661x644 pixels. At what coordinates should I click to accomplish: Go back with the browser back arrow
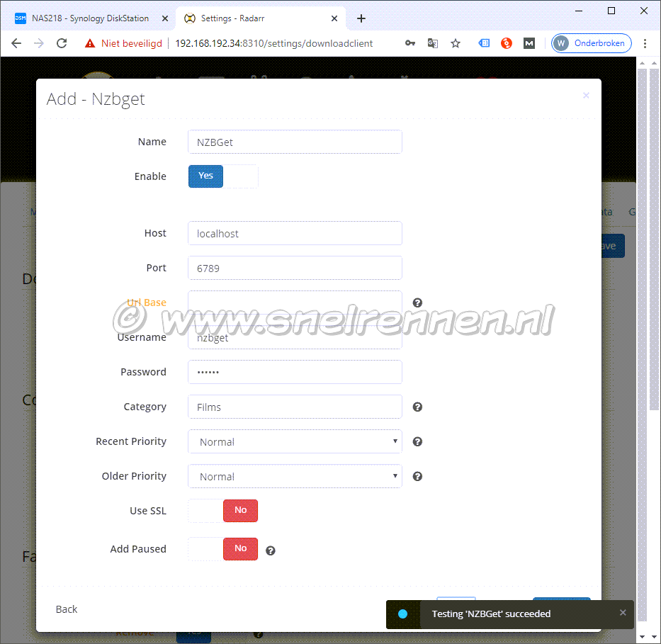point(16,43)
